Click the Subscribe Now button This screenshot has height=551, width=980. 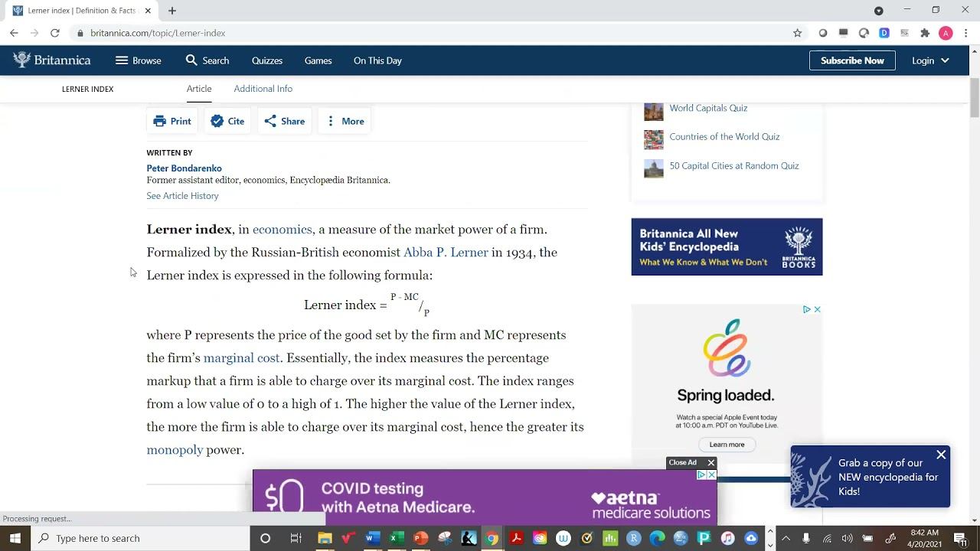tap(852, 60)
